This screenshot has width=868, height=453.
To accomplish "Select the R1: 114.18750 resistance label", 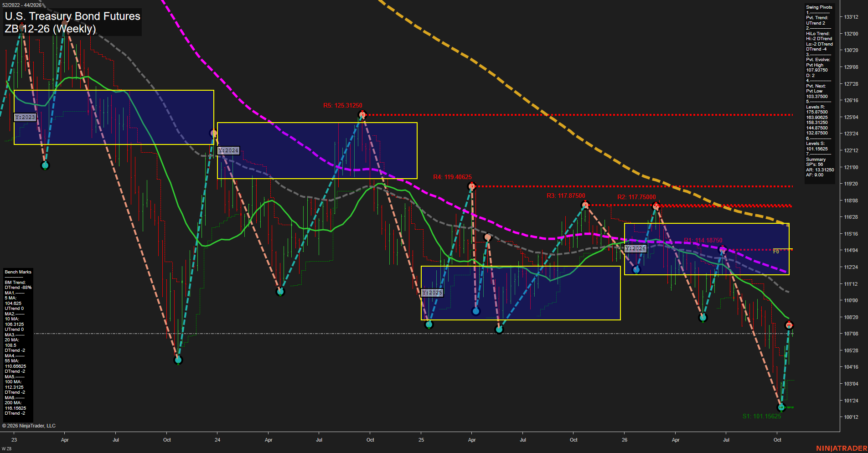I will [x=703, y=240].
